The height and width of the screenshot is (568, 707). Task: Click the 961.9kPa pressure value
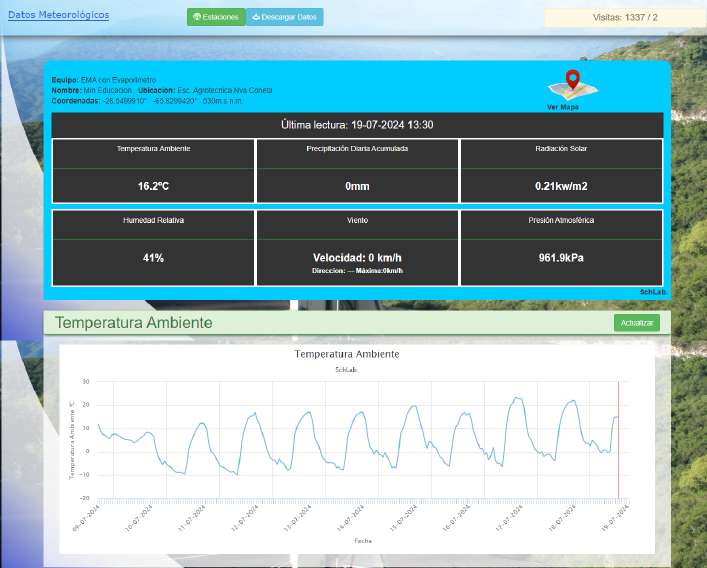[561, 258]
